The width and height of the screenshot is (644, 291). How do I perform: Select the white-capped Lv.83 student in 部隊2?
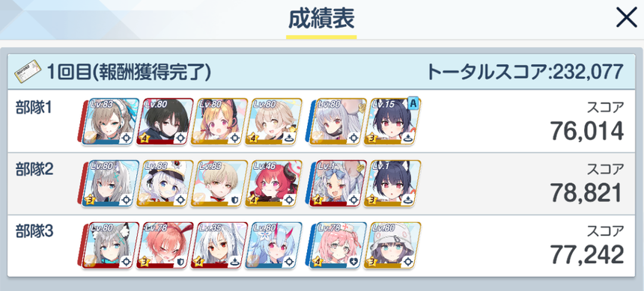[x=165, y=183]
